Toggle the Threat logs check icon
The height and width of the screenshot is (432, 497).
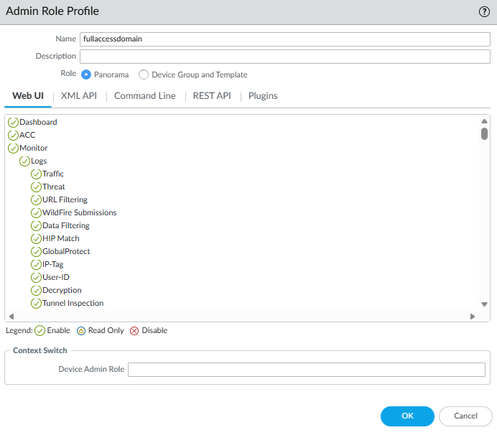pos(36,187)
